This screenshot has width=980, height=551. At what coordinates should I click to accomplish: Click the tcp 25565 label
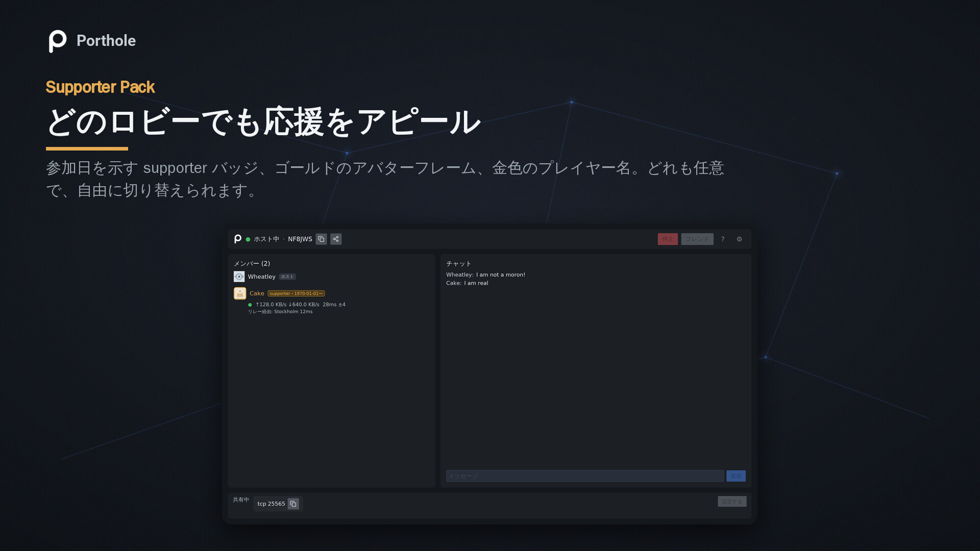coord(271,504)
